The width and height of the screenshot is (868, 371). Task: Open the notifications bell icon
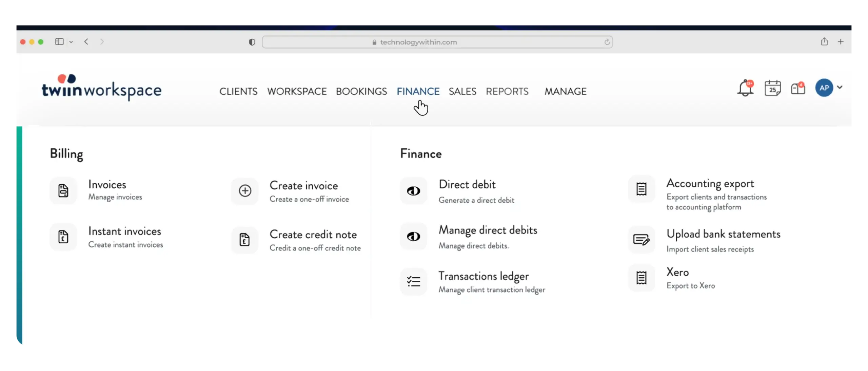pos(745,88)
